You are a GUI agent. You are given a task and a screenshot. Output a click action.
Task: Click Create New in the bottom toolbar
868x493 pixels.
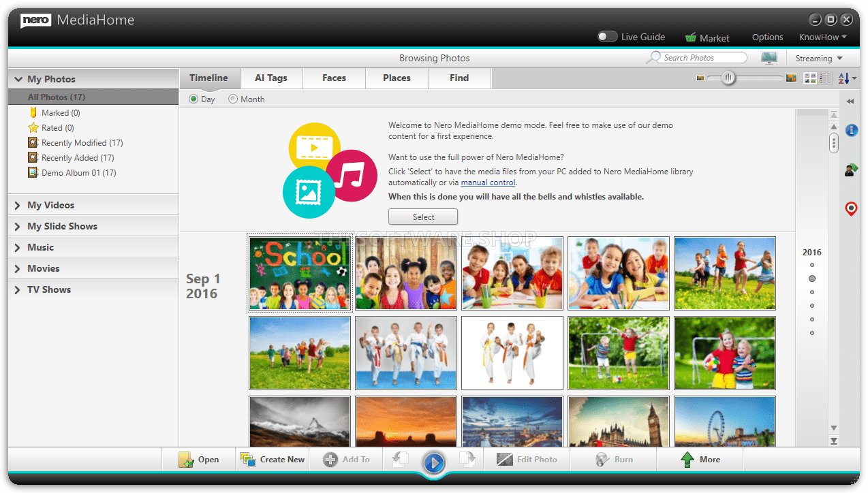(x=273, y=460)
